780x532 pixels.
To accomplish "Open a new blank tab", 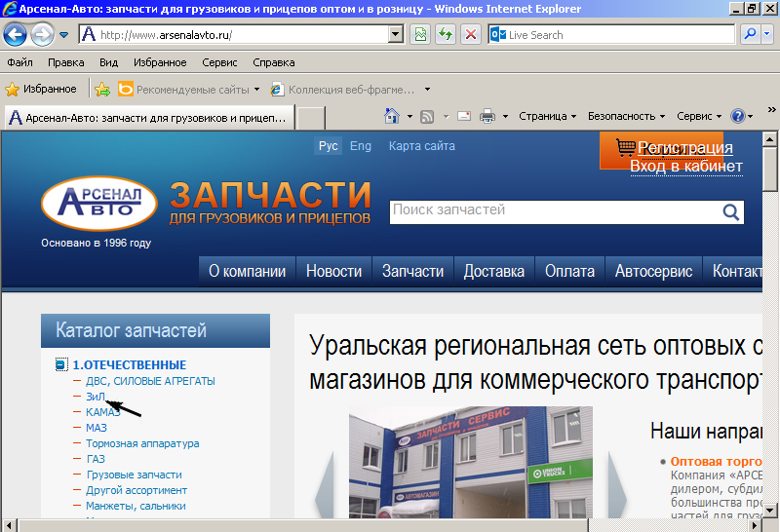I will (x=311, y=118).
